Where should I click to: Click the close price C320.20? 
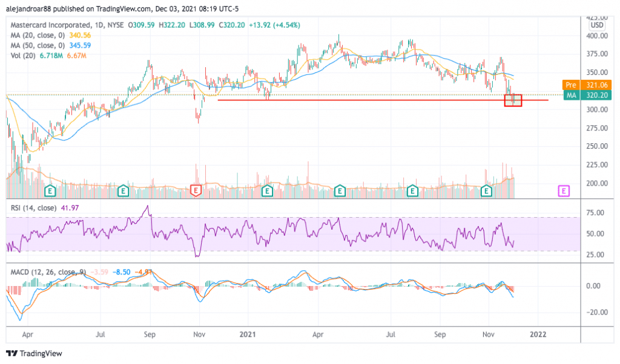[231, 25]
